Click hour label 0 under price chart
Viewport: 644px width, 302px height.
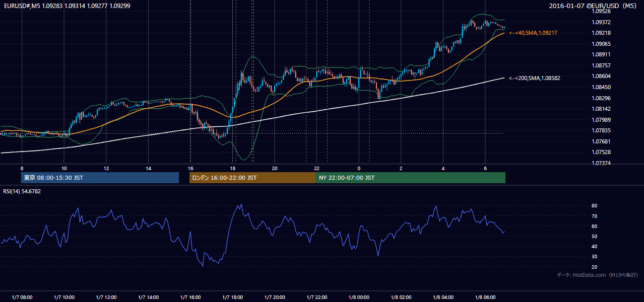tap(359, 168)
